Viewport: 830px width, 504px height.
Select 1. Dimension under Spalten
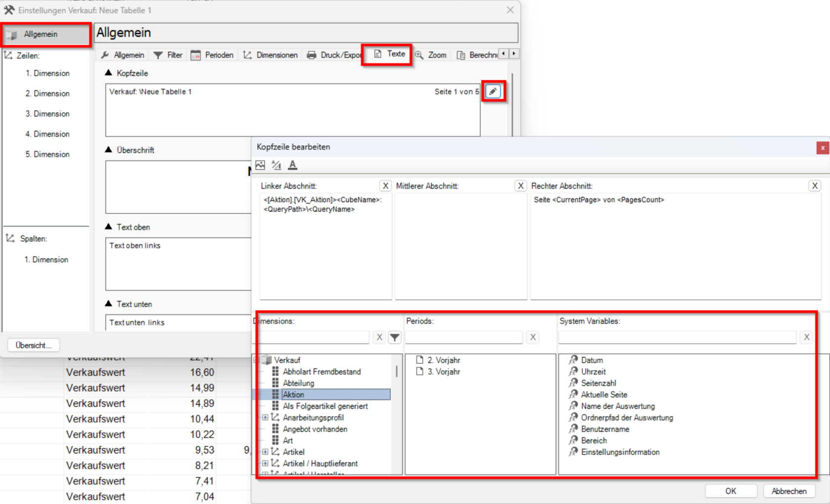click(x=46, y=259)
